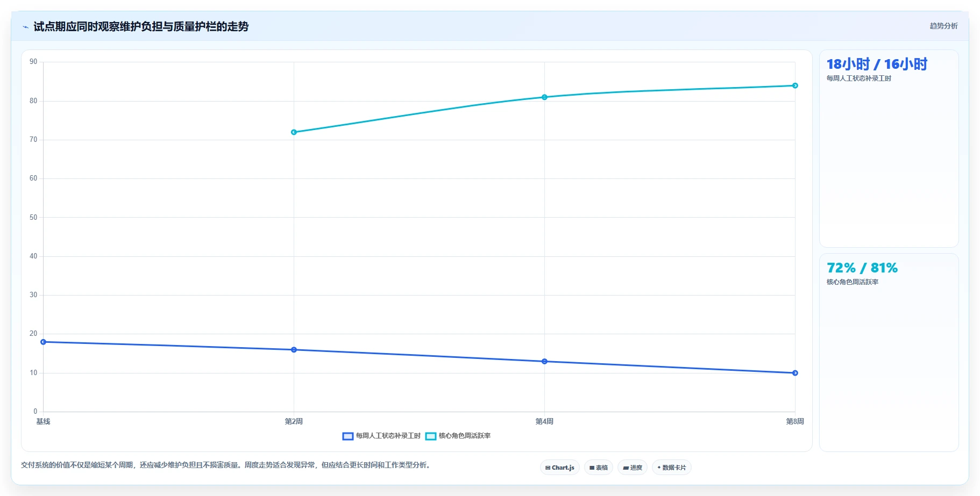Click the footer note starting with 交付系统的价值

pyautogui.click(x=226, y=465)
